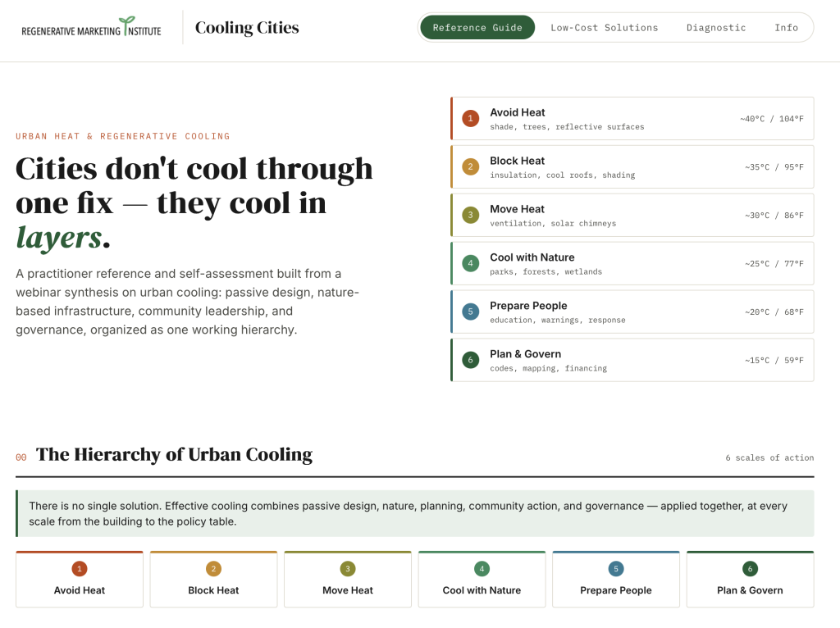The width and height of the screenshot is (840, 628).
Task: Click the red 1 badge on bottom Avoid Heat card
Action: (x=80, y=569)
